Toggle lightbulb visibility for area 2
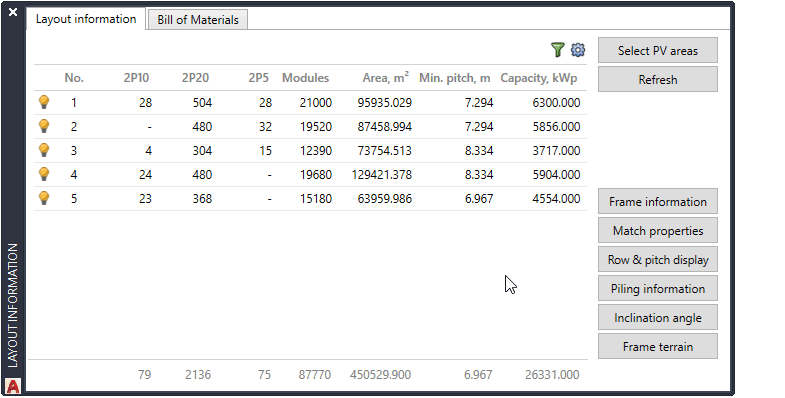785x398 pixels. (x=44, y=126)
